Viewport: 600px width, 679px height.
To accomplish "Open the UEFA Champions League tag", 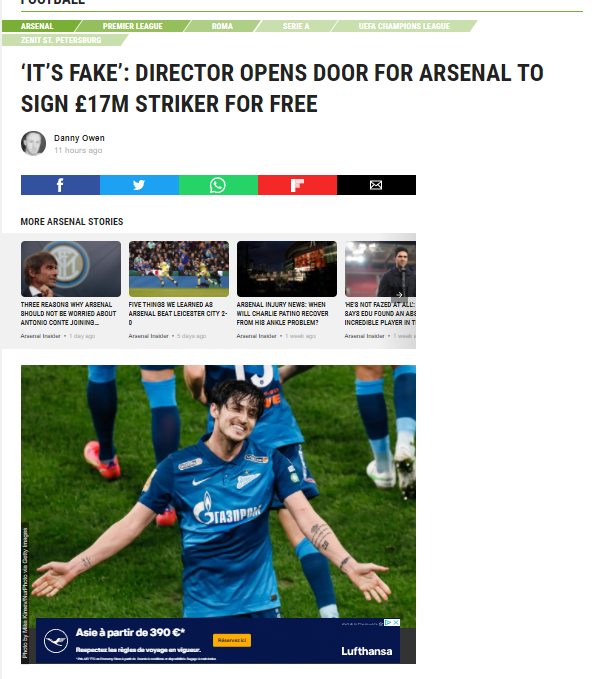I will pyautogui.click(x=404, y=26).
